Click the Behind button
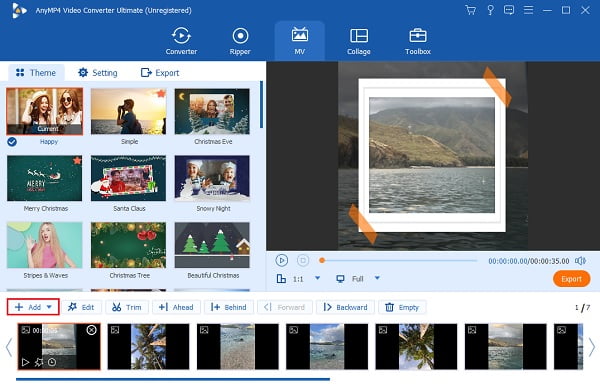Viewport: 600px width, 389px height. click(x=229, y=307)
